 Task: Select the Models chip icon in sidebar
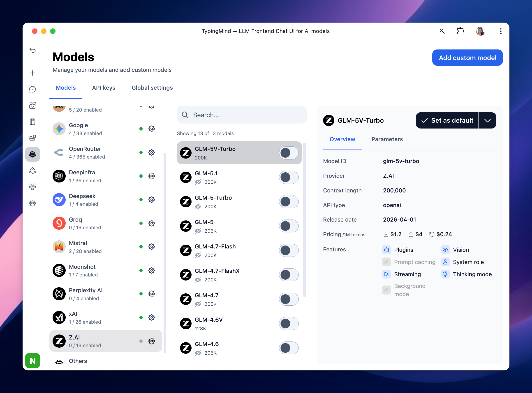(x=32, y=154)
